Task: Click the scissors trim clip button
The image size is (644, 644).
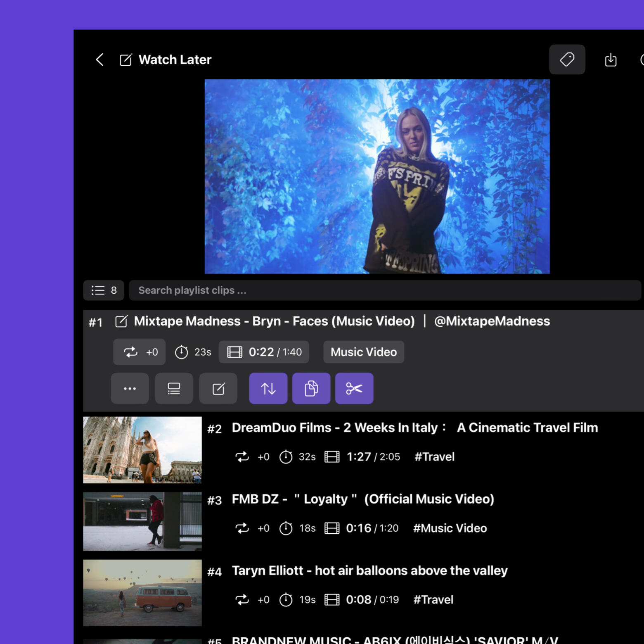Action: pyautogui.click(x=354, y=388)
